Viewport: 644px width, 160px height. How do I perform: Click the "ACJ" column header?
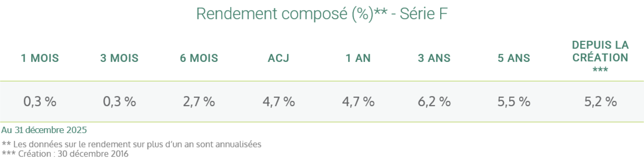tap(279, 58)
